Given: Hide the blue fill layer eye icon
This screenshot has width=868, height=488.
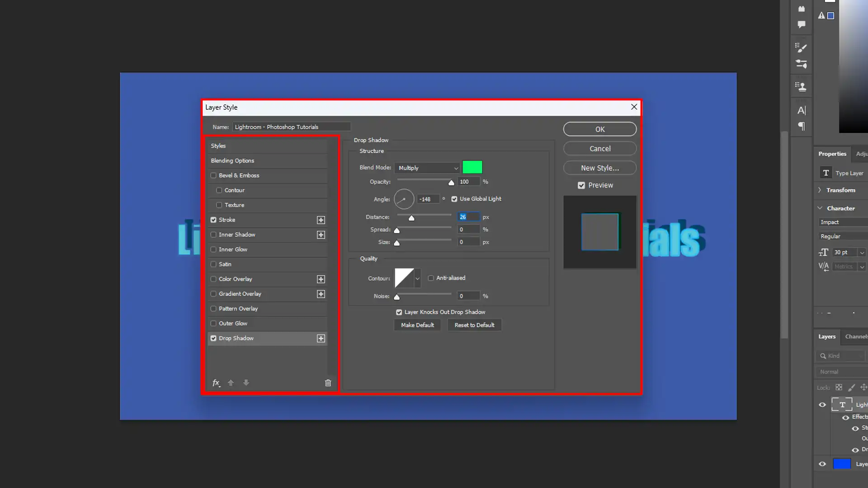Looking at the screenshot, I should click(x=822, y=464).
